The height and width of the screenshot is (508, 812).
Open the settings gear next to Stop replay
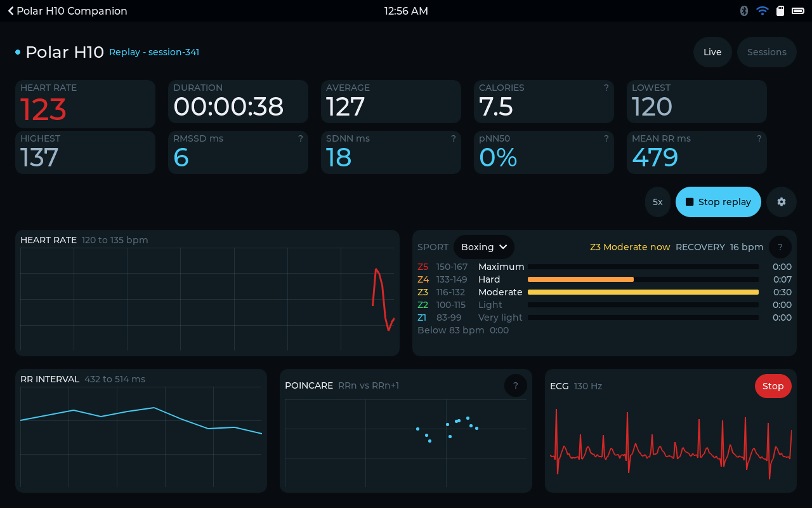(x=782, y=202)
